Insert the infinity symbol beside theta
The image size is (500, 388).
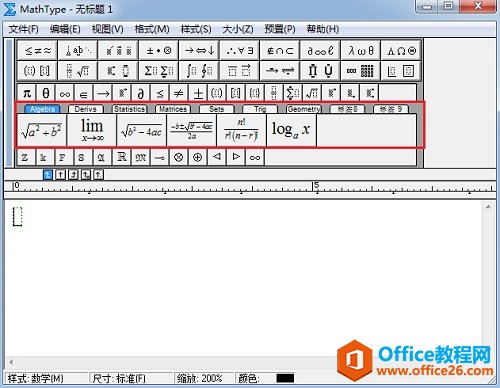point(65,93)
